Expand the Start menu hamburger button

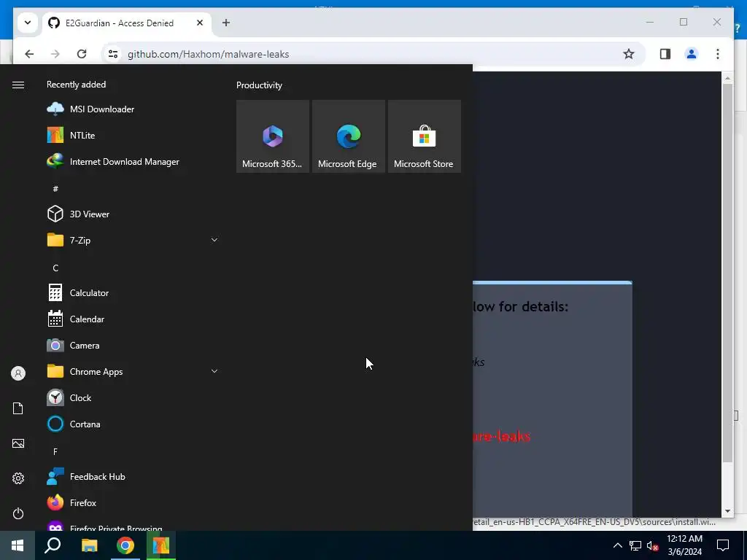[18, 85]
